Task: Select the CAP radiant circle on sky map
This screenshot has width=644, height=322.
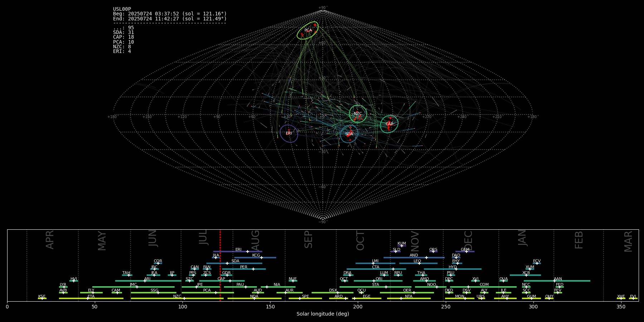Action: pyautogui.click(x=389, y=124)
